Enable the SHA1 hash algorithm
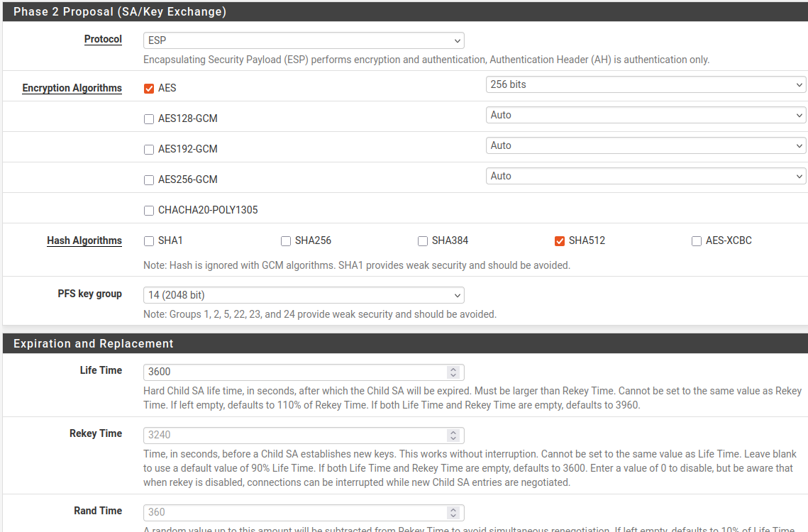This screenshot has height=532, width=808. pos(148,241)
